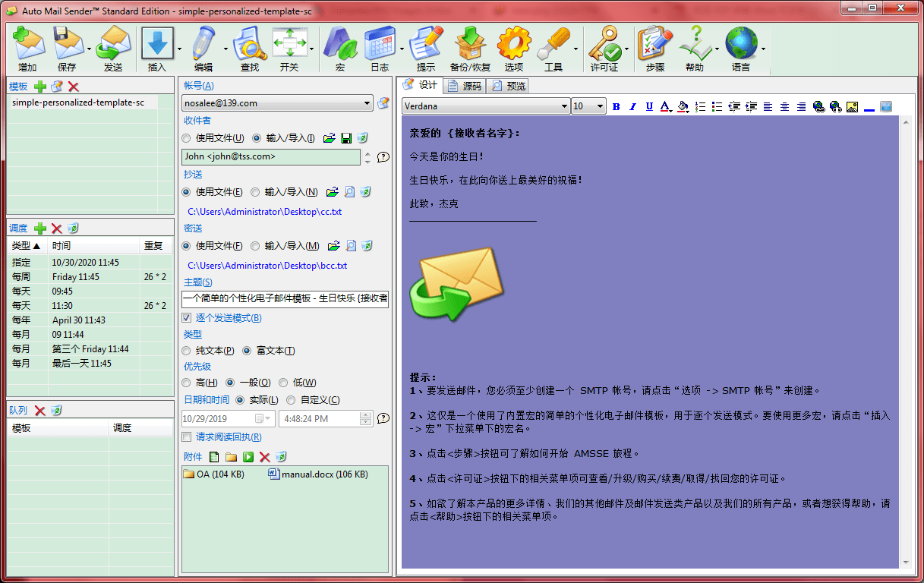Switch to the 预览 (Preview) tab

pyautogui.click(x=509, y=86)
